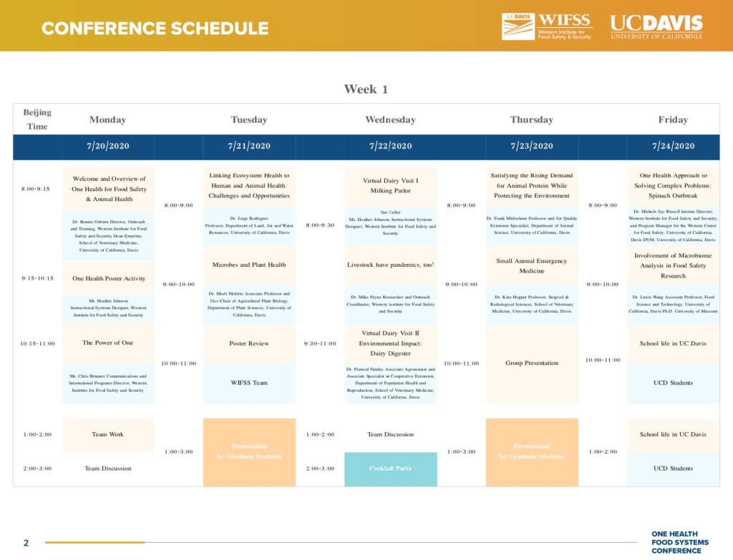The width and height of the screenshot is (733, 560).
Task: Click the UC Davis WIFSS logo
Action: (547, 26)
